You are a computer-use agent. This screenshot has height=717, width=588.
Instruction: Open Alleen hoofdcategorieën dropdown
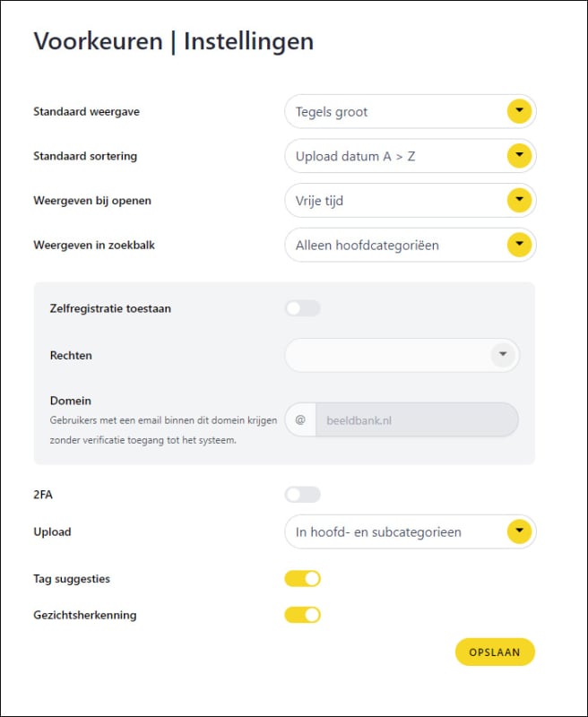[x=411, y=245]
